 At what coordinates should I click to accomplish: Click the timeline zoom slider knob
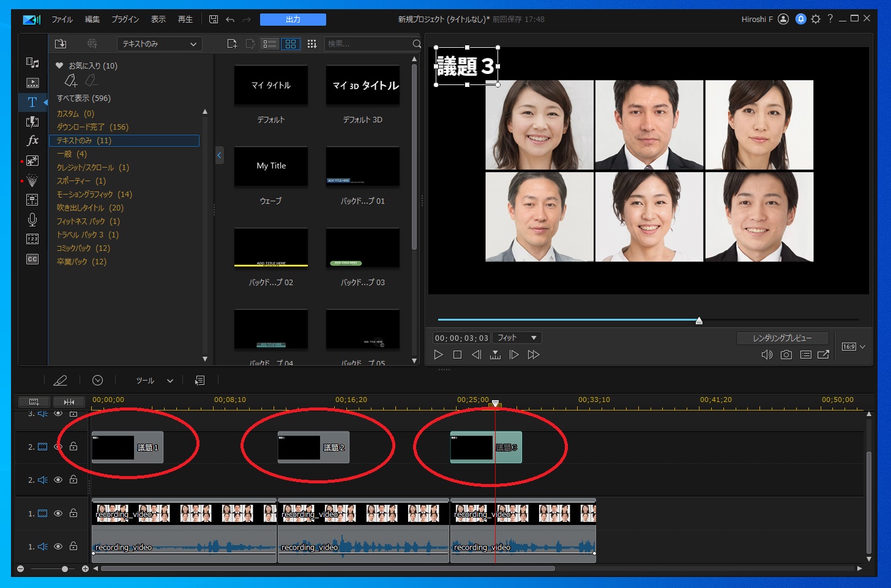[65, 569]
